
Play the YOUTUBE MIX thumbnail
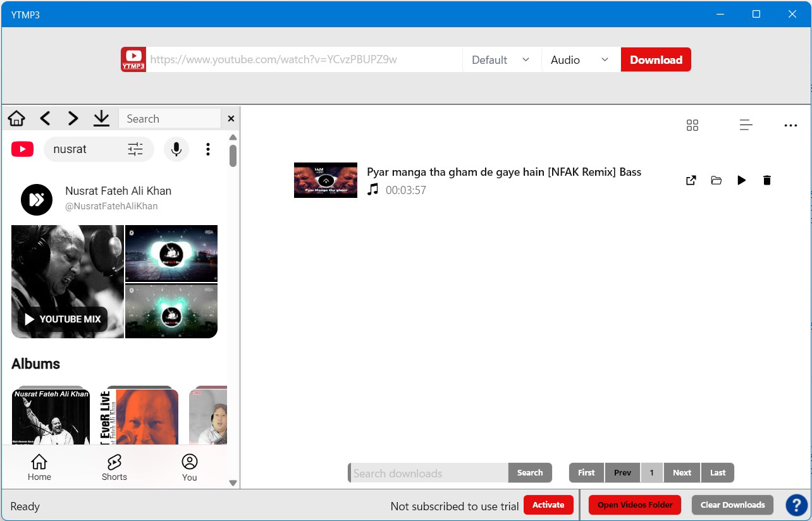68,281
